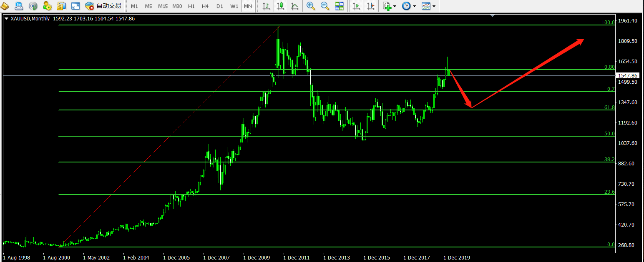The image size is (644, 262).
Task: Open the signals radio icon
Action: point(33,6)
